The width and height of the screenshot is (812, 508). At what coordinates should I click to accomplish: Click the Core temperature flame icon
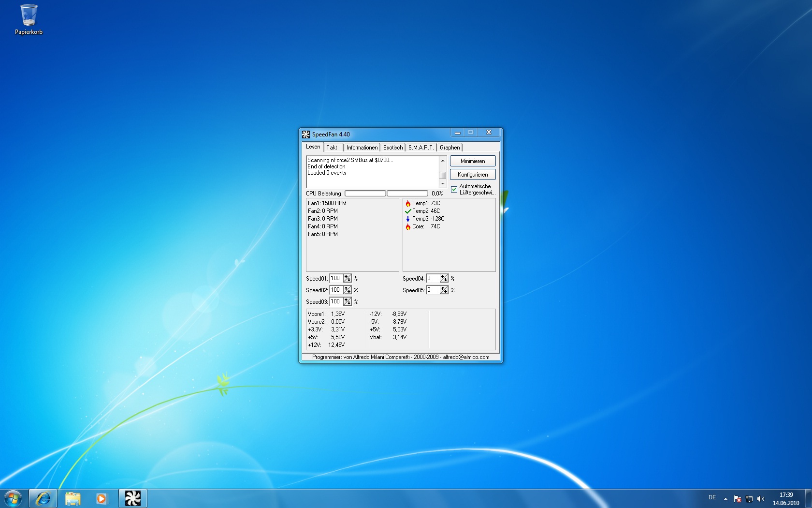pos(408,227)
